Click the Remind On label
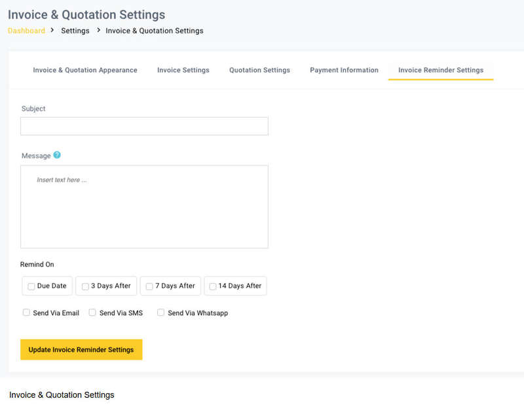Viewport: 524px width, 420px height. pyautogui.click(x=37, y=264)
